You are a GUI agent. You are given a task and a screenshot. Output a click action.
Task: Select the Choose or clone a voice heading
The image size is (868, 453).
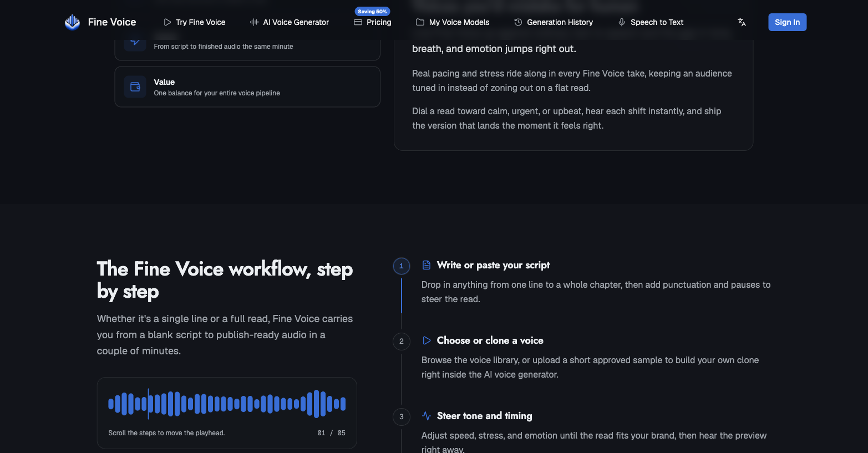click(490, 340)
